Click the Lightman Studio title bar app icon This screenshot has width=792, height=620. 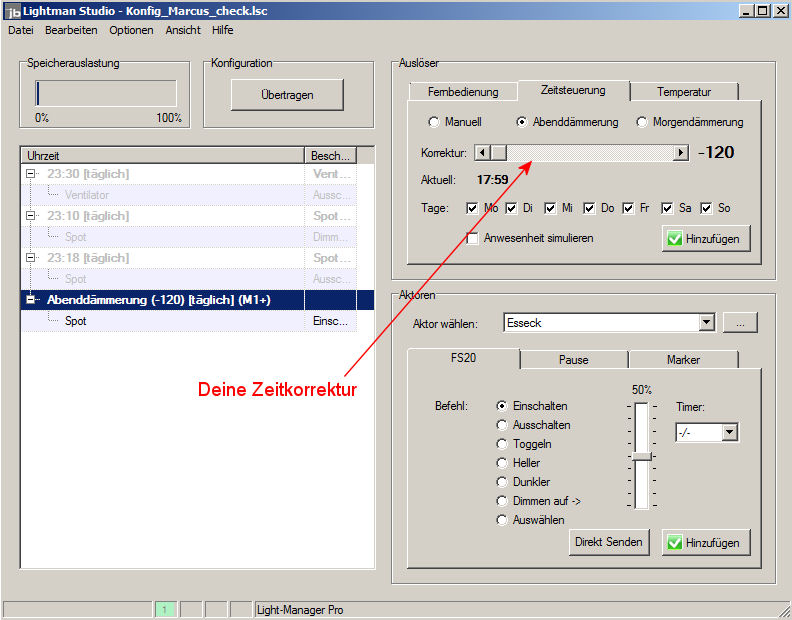tap(13, 11)
